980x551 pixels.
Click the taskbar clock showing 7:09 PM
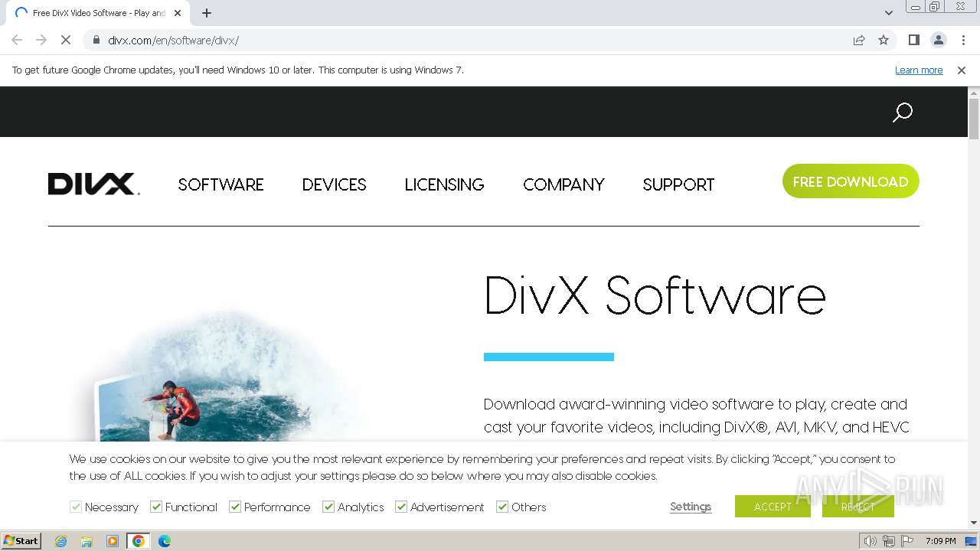click(x=940, y=541)
